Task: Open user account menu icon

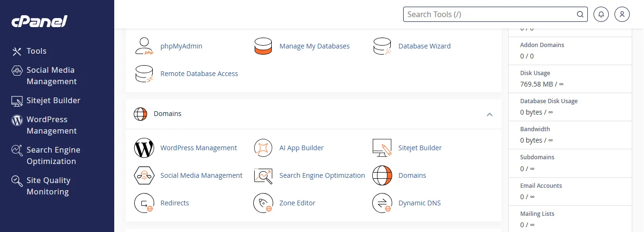Action: tap(622, 14)
